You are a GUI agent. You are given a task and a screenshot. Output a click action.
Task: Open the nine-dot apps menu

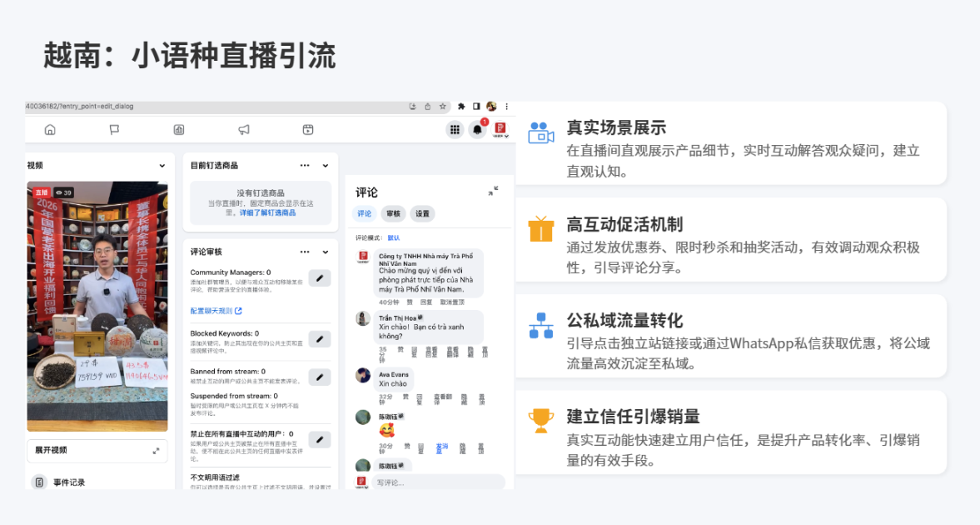(455, 129)
